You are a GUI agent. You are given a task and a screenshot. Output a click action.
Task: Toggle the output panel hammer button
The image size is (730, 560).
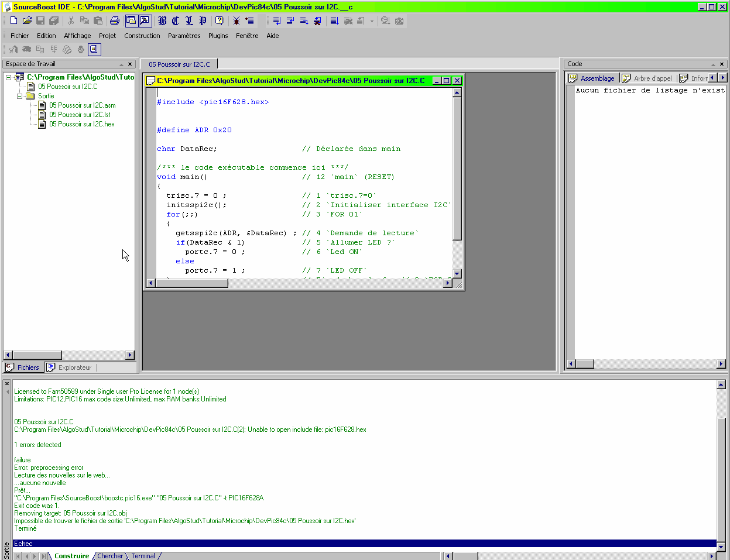point(145,20)
